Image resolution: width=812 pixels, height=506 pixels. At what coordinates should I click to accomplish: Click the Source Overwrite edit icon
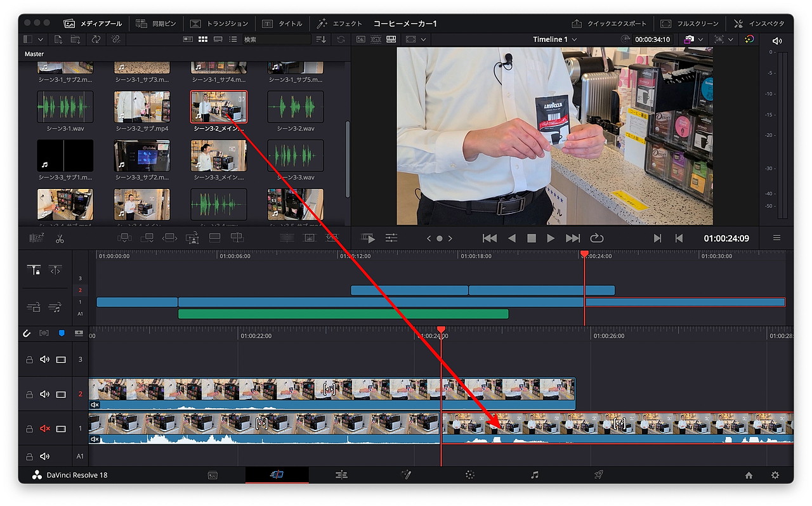click(237, 238)
